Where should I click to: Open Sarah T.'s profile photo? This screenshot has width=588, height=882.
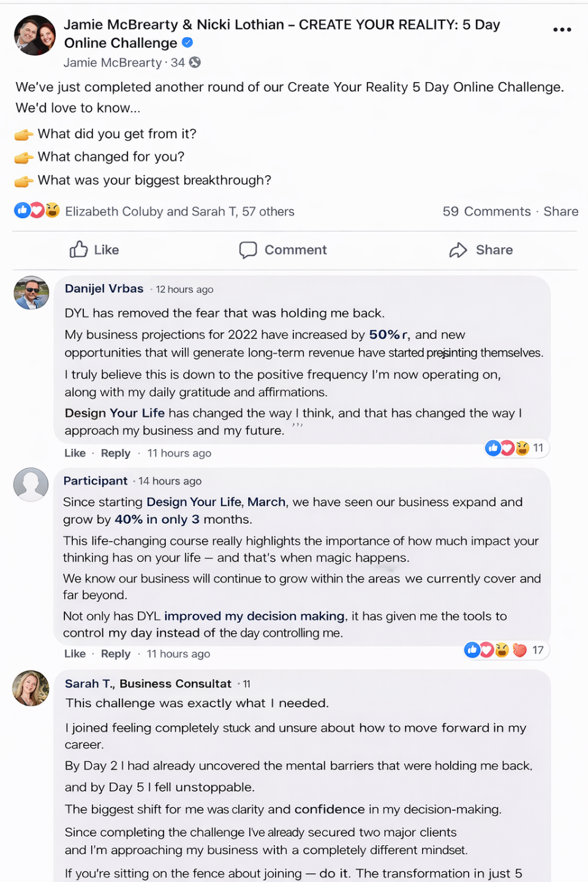pyautogui.click(x=31, y=688)
